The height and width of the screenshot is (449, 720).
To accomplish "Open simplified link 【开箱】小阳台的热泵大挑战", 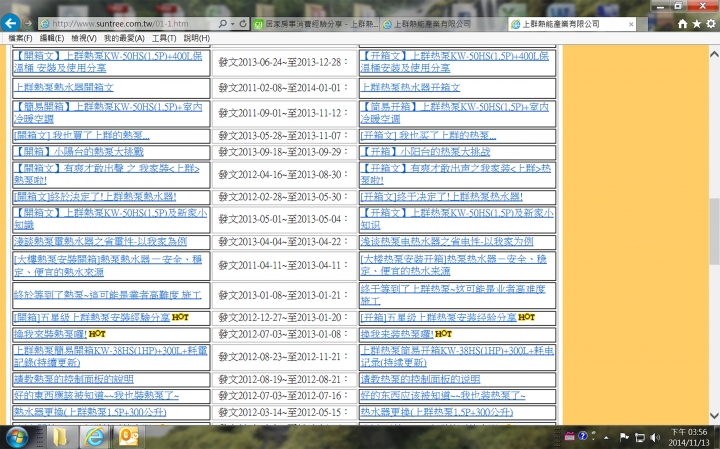I will [425, 152].
